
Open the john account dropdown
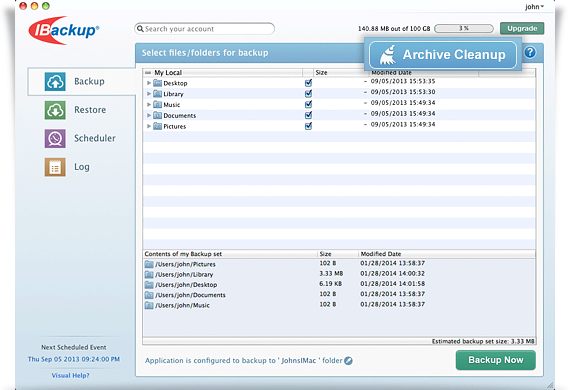coord(534,7)
